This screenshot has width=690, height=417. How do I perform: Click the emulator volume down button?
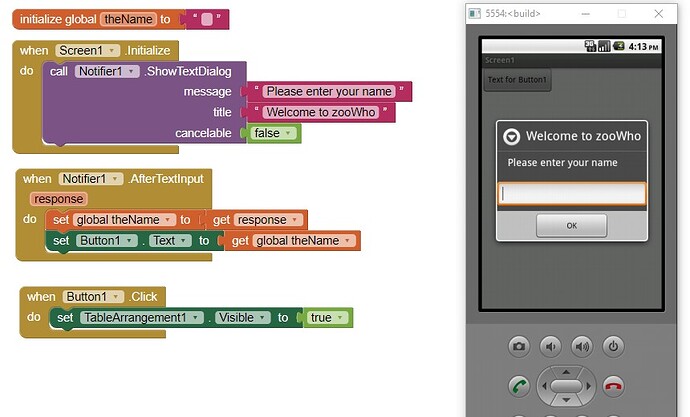(x=551, y=346)
